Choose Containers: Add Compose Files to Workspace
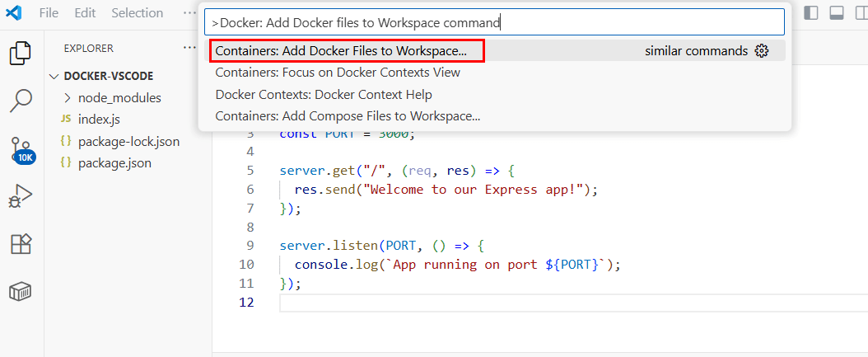The height and width of the screenshot is (357, 868). [348, 116]
